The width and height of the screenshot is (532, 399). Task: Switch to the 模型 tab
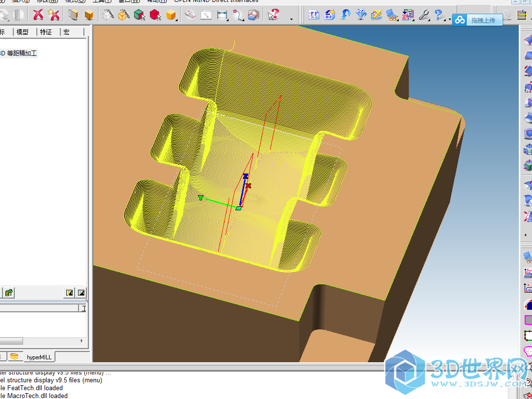tap(23, 32)
